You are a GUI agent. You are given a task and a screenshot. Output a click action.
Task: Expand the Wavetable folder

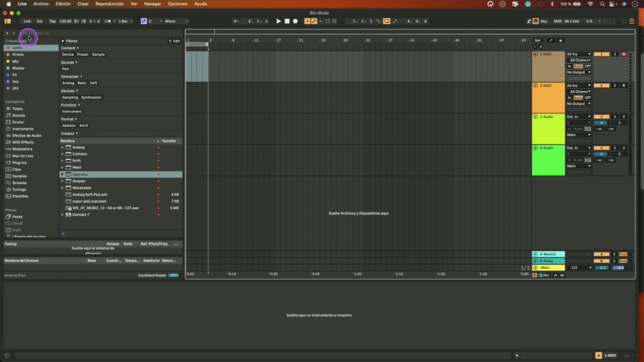coord(62,188)
